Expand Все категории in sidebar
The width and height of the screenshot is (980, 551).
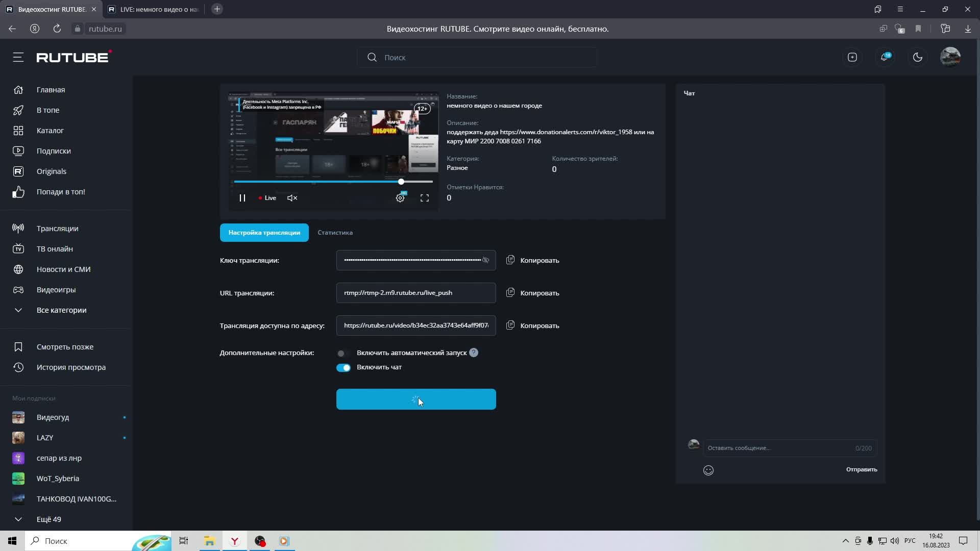point(61,310)
